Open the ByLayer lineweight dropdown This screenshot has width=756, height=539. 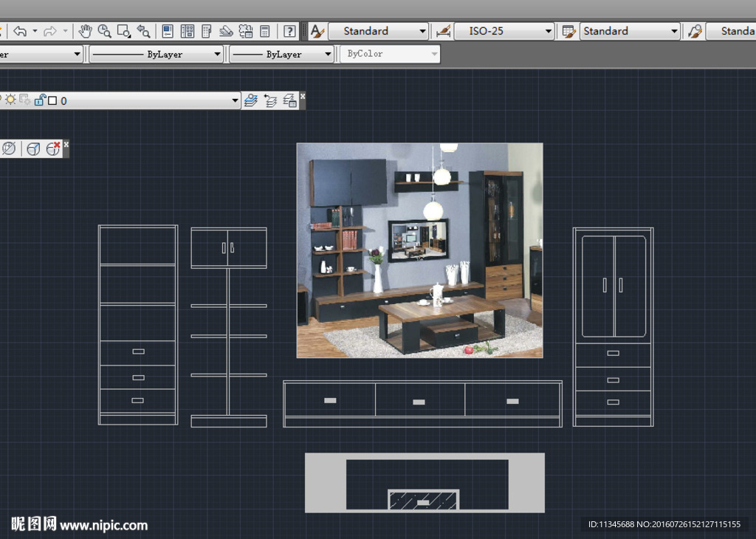(x=329, y=55)
